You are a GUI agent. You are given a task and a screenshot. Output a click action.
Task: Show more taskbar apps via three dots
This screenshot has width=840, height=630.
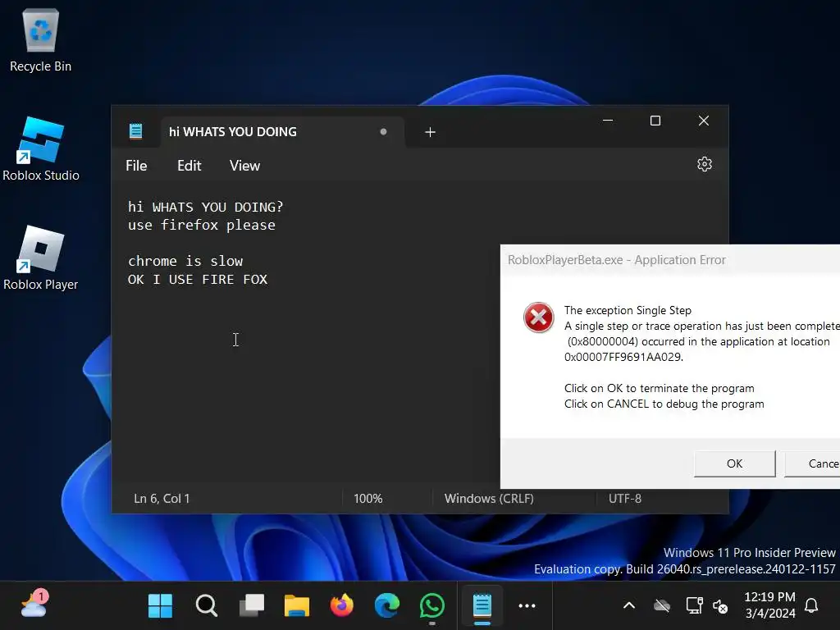[x=527, y=606]
